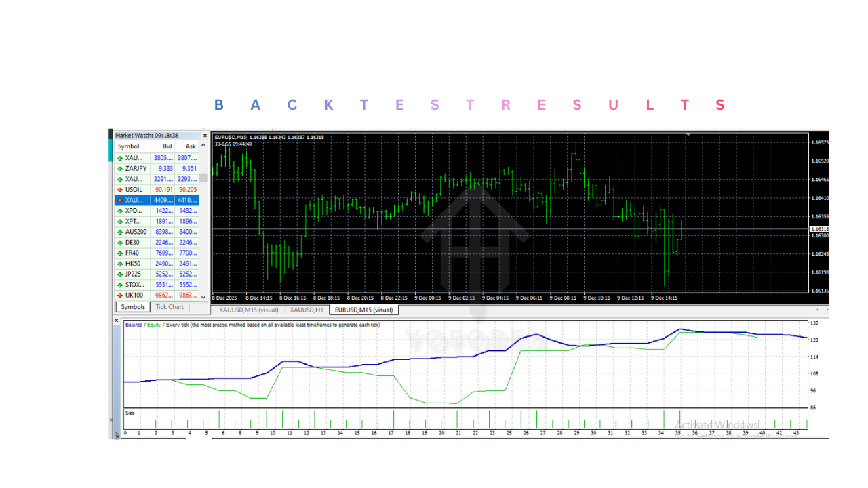Click the down-arrow icon on the highlighted XAU row
This screenshot has height=488, width=868.
coord(119,200)
